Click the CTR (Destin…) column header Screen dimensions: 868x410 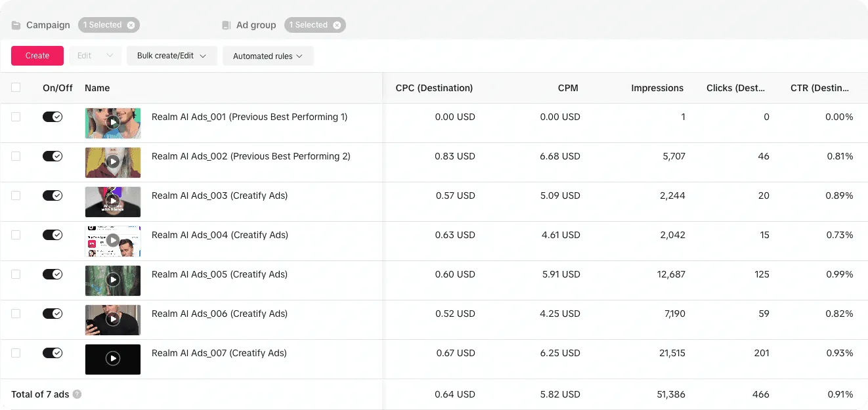(x=819, y=88)
